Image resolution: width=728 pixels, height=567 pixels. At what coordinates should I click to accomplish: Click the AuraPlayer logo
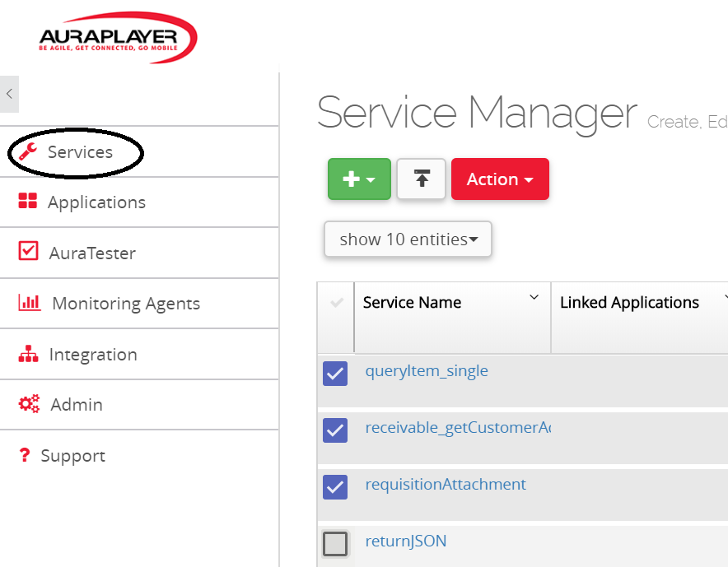click(x=118, y=37)
